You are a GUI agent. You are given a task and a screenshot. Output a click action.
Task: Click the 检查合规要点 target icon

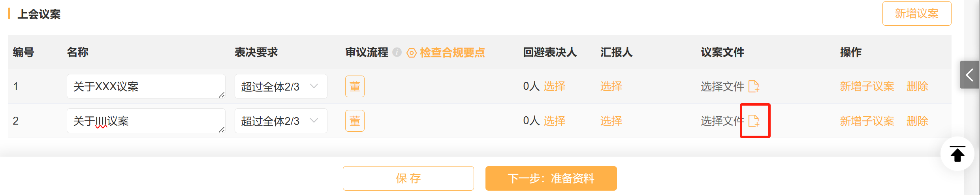[412, 53]
